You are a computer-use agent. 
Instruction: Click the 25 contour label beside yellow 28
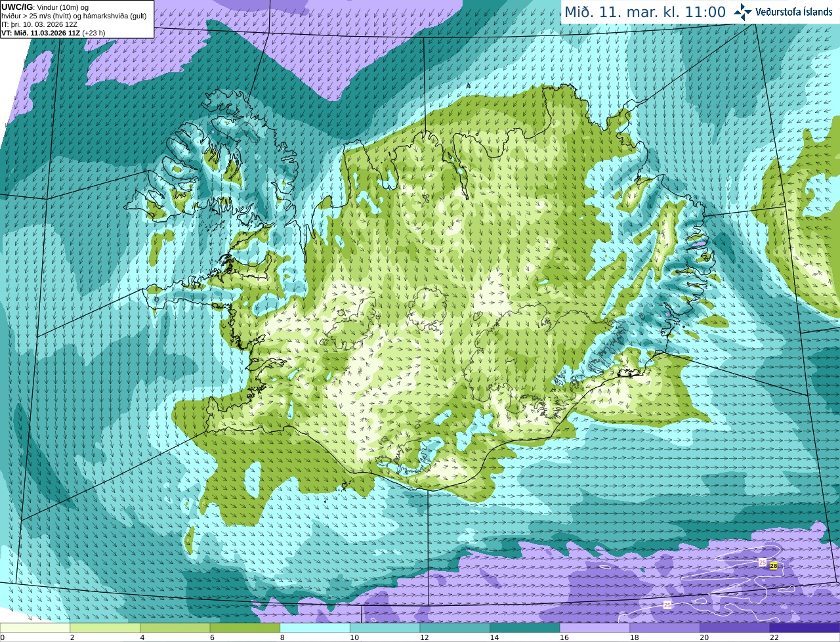[762, 562]
